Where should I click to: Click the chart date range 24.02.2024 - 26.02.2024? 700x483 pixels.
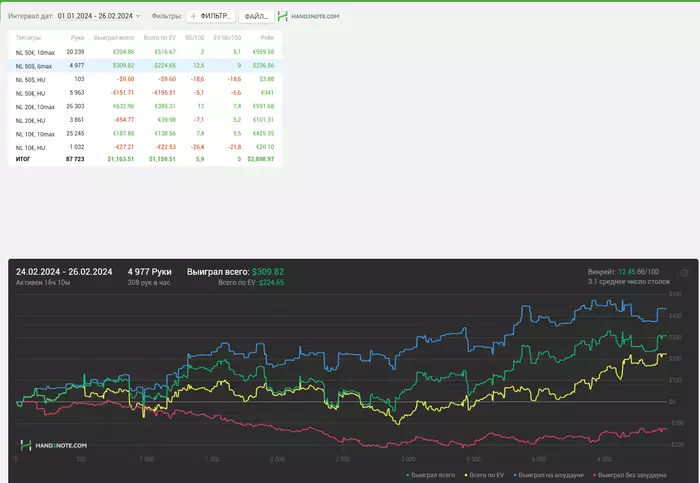coord(64,272)
